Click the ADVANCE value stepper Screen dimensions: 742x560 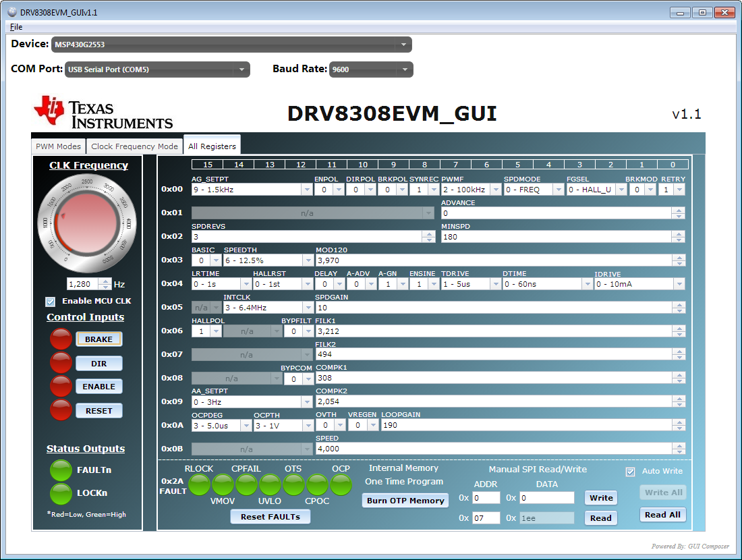(679, 213)
